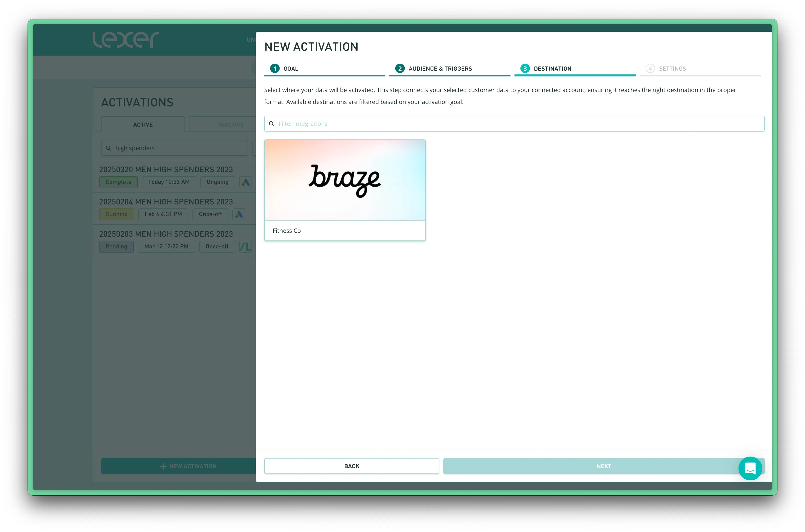Click the activations search magnifier icon
The width and height of the screenshot is (805, 532).
pyautogui.click(x=108, y=148)
